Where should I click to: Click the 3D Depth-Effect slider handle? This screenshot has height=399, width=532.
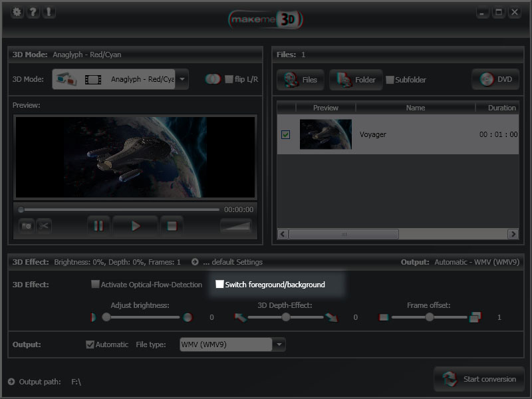[286, 317]
